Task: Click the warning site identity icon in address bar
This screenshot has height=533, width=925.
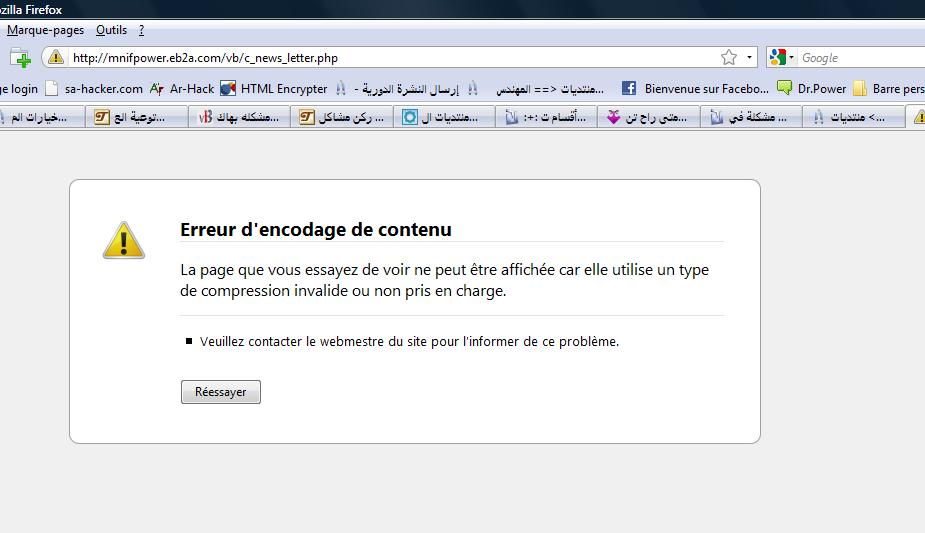Action: [56, 58]
